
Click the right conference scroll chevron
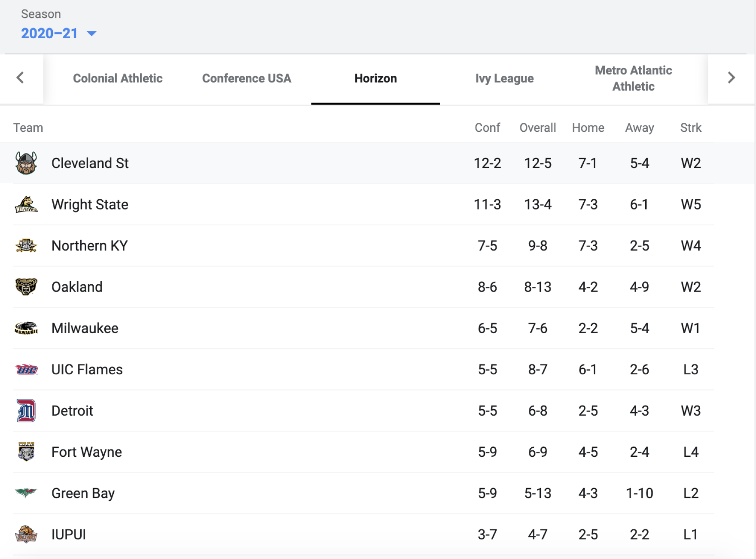(731, 78)
